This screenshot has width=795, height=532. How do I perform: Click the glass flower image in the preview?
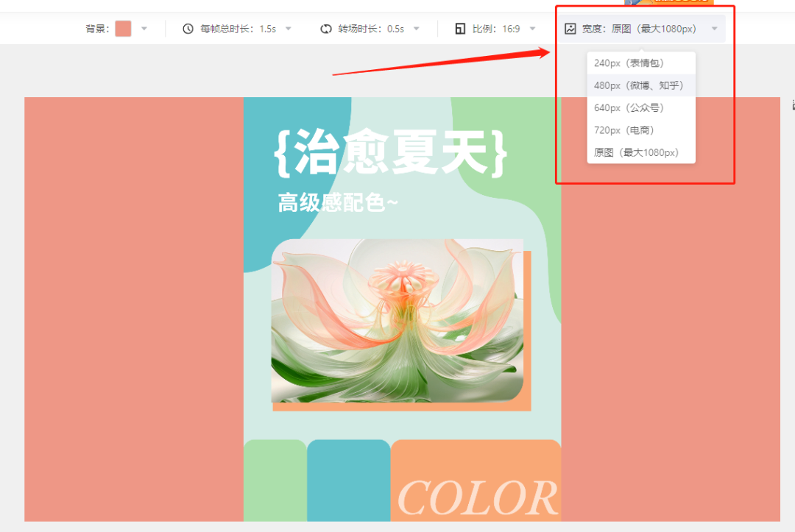pos(397,320)
